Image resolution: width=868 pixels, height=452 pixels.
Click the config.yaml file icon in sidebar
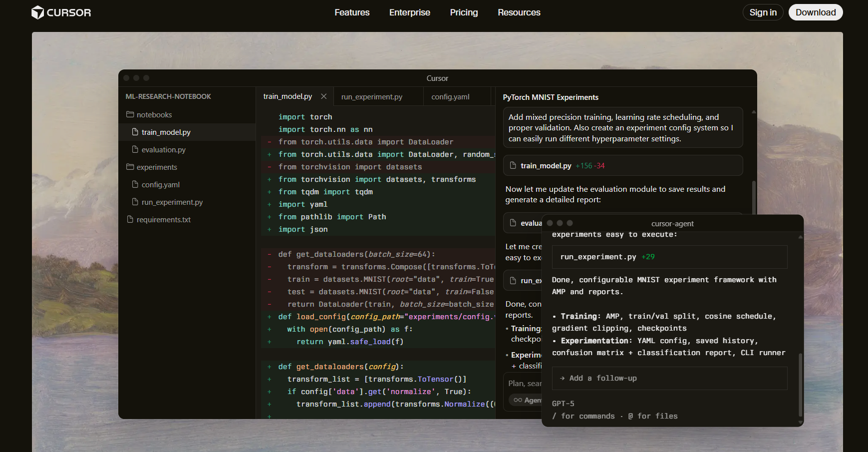point(135,185)
